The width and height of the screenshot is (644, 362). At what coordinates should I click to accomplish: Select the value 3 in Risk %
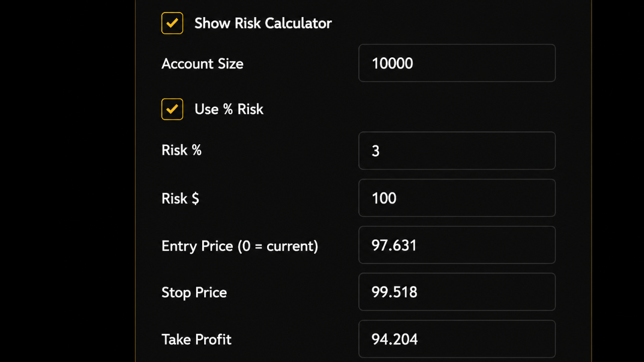tap(375, 150)
